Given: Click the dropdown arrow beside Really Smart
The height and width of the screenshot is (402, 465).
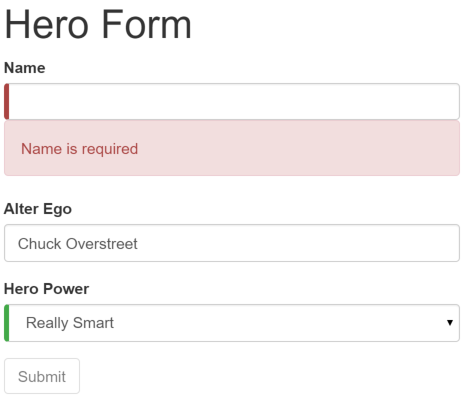Looking at the screenshot, I should pos(450,322).
